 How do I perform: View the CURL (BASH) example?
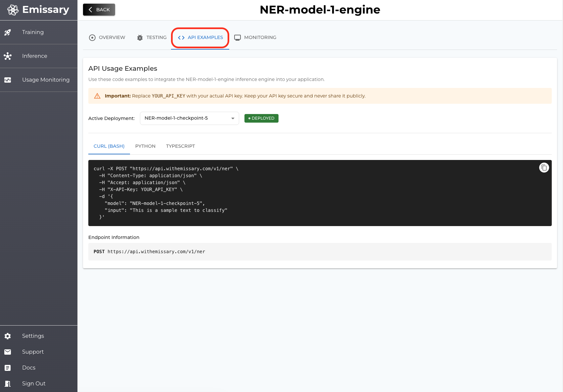[109, 146]
